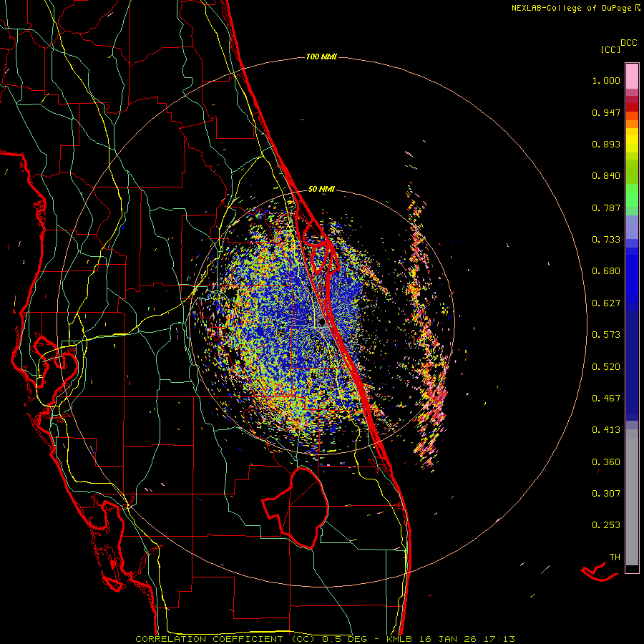This screenshot has height=644, width=644.
Task: Click the 0.413 scale value label
Action: (x=606, y=430)
